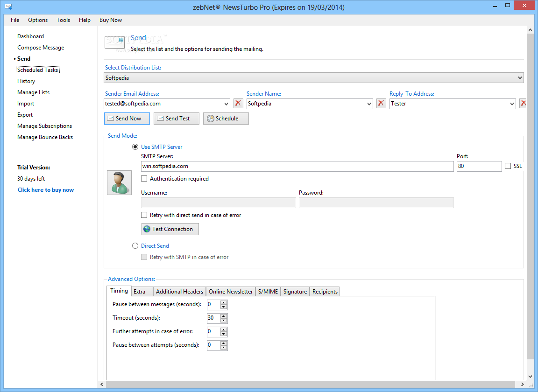Open Compose Message in sidebar
Screen dimensions: 538x392
point(41,48)
